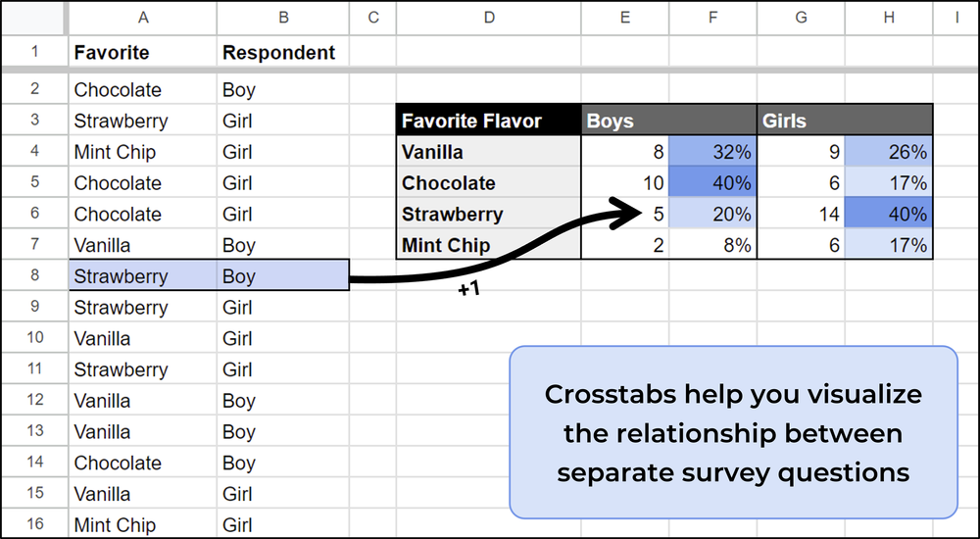Select highlighted "Strawberry" cell in row 8
980x539 pixels.
tap(143, 276)
